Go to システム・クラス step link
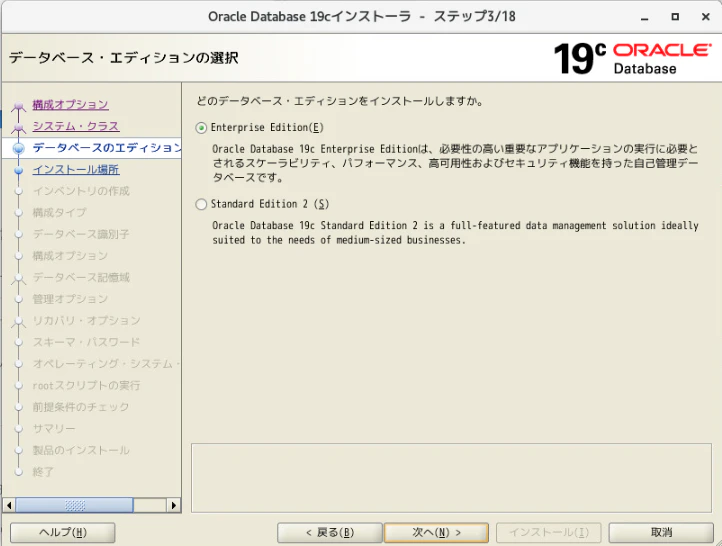The width and height of the screenshot is (722, 546). (x=76, y=126)
